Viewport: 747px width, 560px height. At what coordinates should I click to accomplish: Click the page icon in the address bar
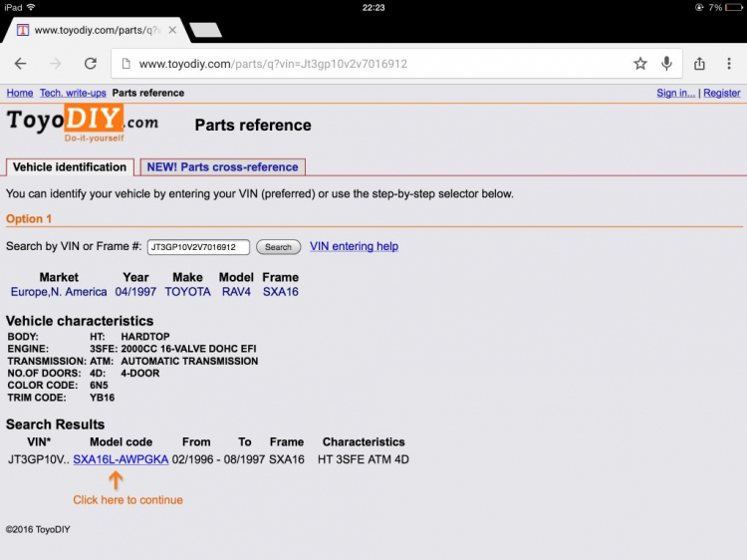(125, 64)
